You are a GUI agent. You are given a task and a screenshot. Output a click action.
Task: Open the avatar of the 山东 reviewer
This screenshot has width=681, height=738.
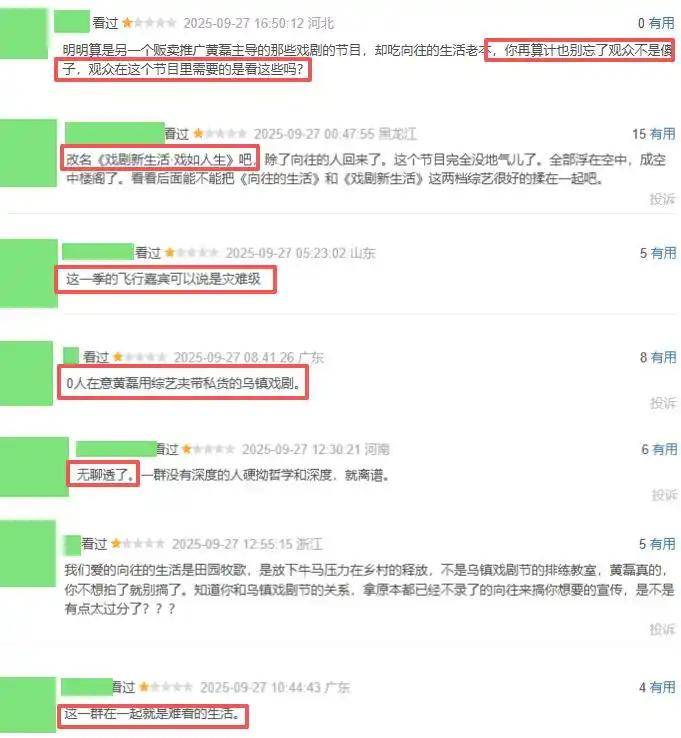click(x=29, y=273)
